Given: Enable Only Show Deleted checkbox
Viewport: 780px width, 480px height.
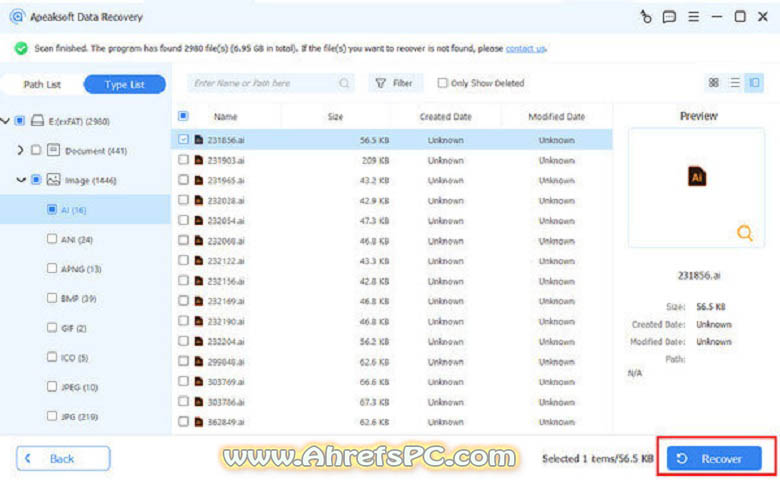Looking at the screenshot, I should coord(442,83).
